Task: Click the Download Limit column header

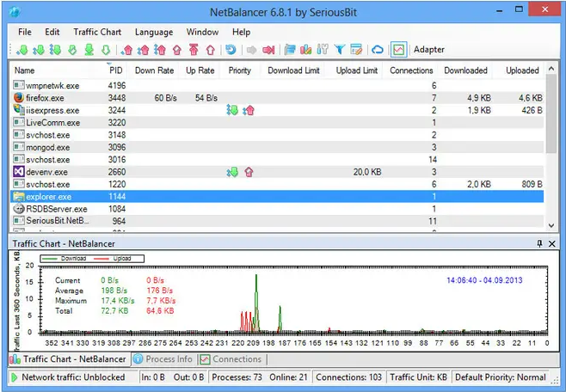Action: [293, 70]
